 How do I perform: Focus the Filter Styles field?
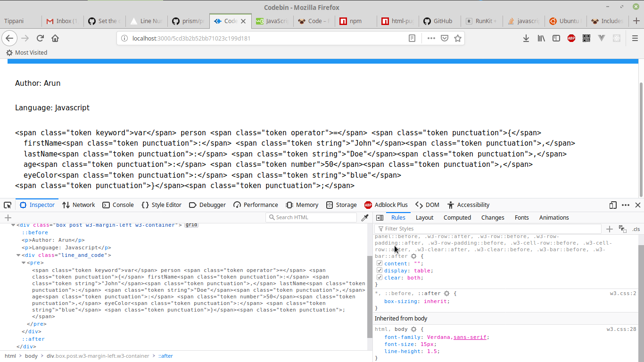(488, 229)
